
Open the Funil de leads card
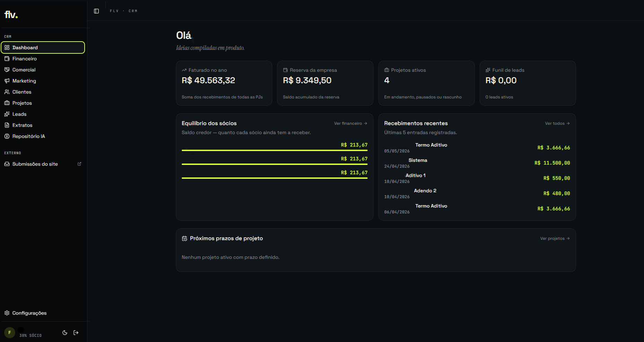(x=528, y=83)
